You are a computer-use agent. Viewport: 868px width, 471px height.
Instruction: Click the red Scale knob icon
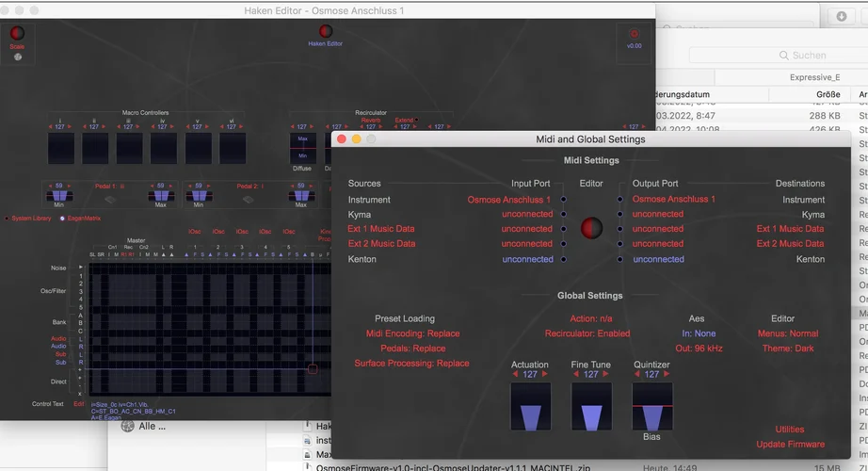(17, 33)
